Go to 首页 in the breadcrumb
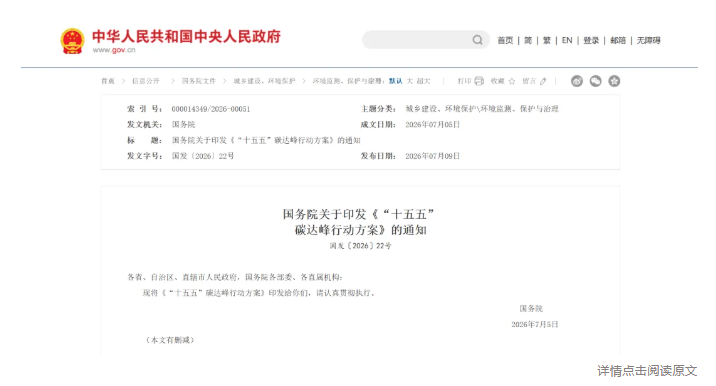Screen dimensions: 716x386 coord(108,81)
